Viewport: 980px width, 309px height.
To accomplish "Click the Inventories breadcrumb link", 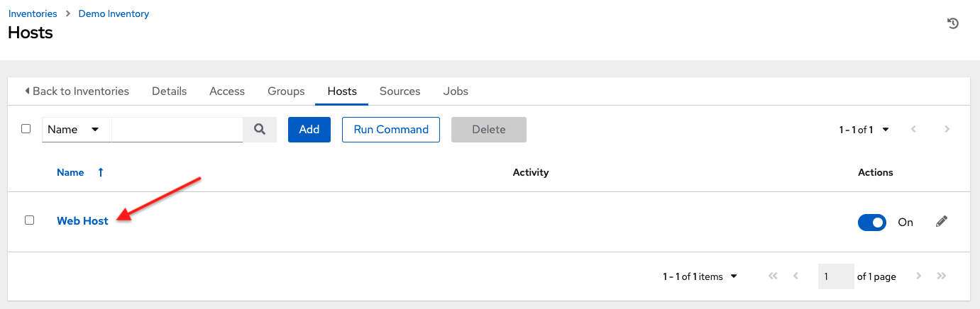I will point(33,13).
